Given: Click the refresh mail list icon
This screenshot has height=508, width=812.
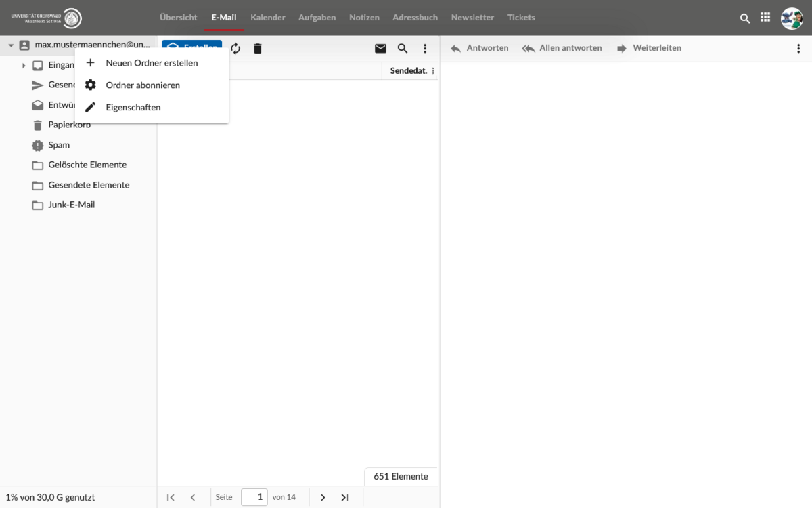Looking at the screenshot, I should pyautogui.click(x=235, y=49).
